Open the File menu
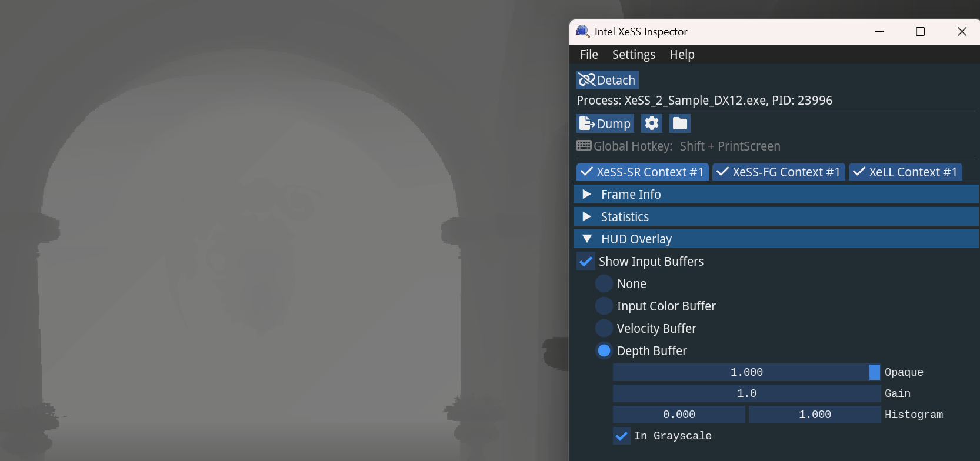Viewport: 980px width, 461px height. pyautogui.click(x=589, y=55)
